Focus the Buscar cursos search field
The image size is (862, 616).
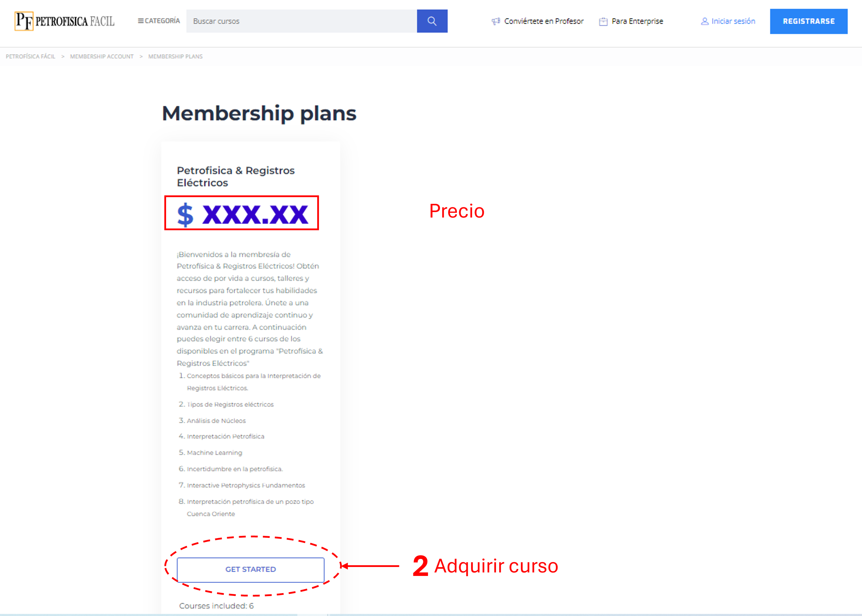(x=302, y=21)
